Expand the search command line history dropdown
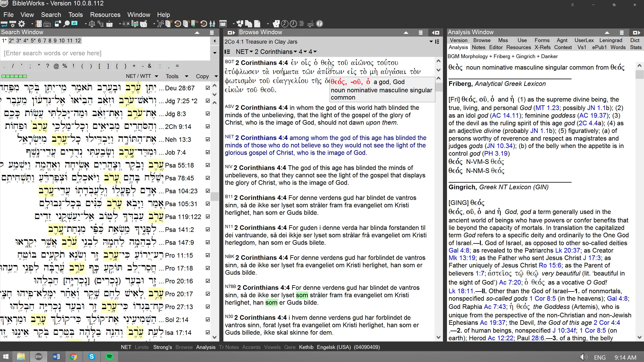The image size is (644, 362). point(215,53)
